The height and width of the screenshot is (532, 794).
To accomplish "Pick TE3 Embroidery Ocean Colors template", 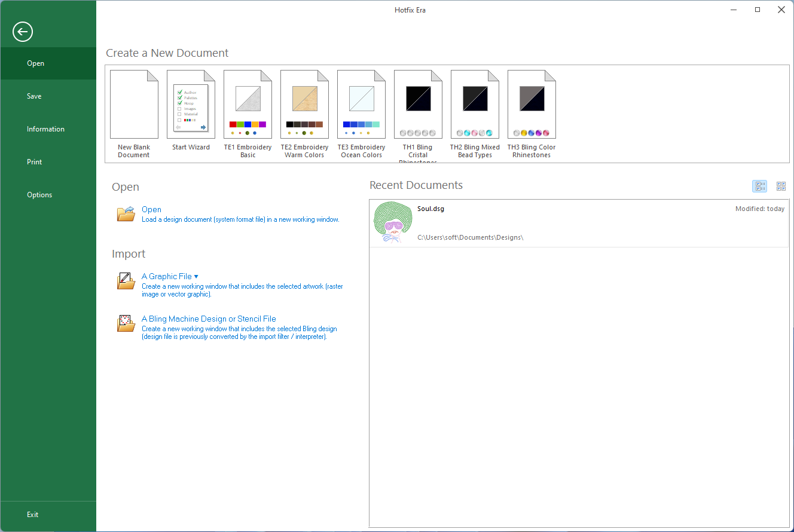I will (x=361, y=114).
